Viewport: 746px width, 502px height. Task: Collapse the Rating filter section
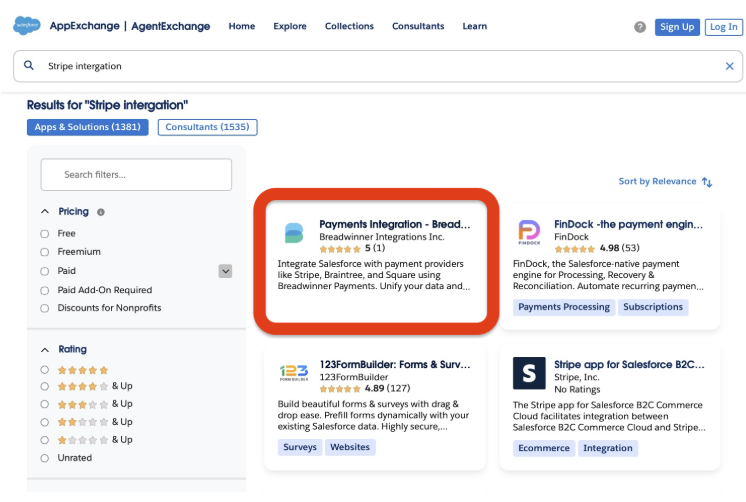[x=45, y=350]
